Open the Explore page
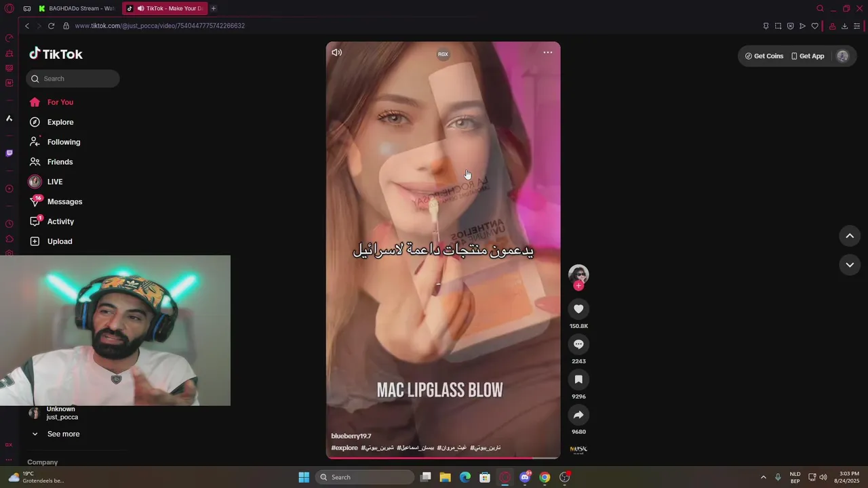Image resolution: width=868 pixels, height=488 pixels. point(52,122)
